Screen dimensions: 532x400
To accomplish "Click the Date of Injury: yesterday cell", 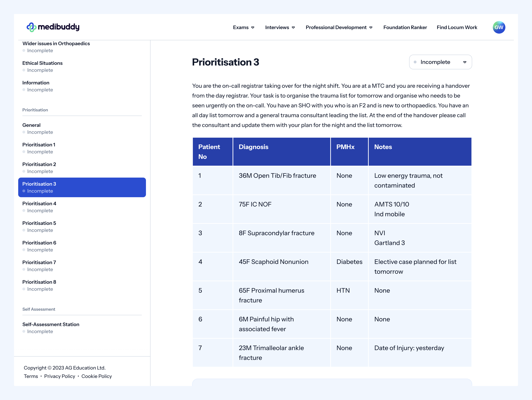I will coord(420,353).
